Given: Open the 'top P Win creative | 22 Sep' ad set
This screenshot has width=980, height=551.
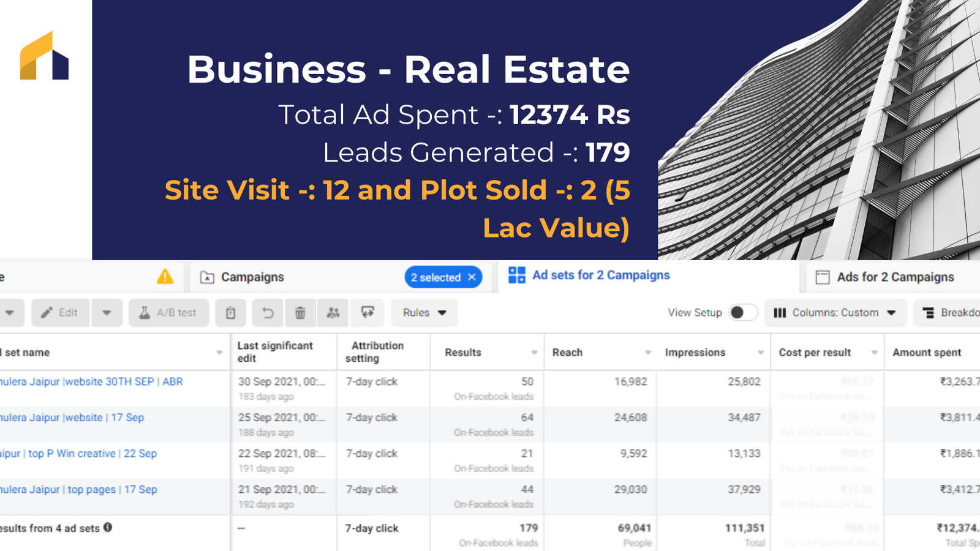Looking at the screenshot, I should point(92,454).
